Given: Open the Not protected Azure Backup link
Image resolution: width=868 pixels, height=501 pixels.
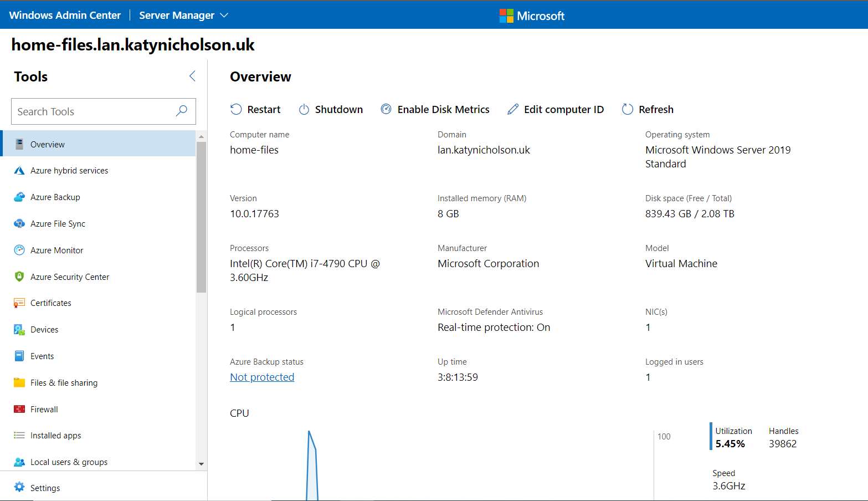Looking at the screenshot, I should point(262,377).
